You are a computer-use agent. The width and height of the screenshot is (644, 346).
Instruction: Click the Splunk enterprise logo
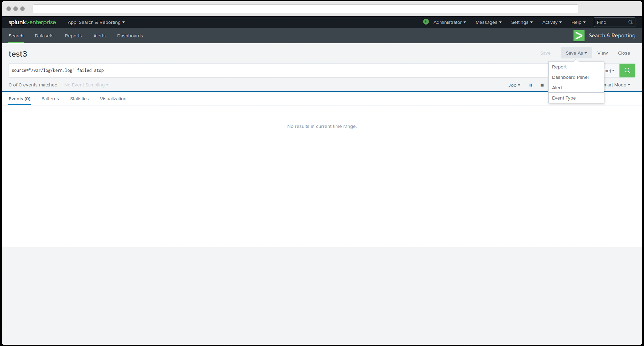(32, 22)
